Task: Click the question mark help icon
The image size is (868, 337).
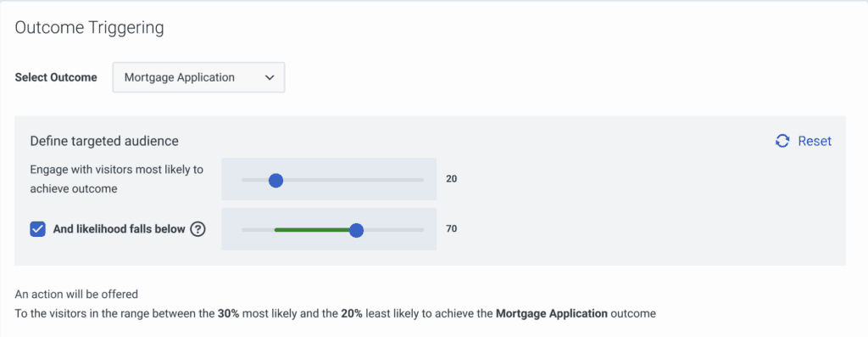Action: pyautogui.click(x=198, y=229)
